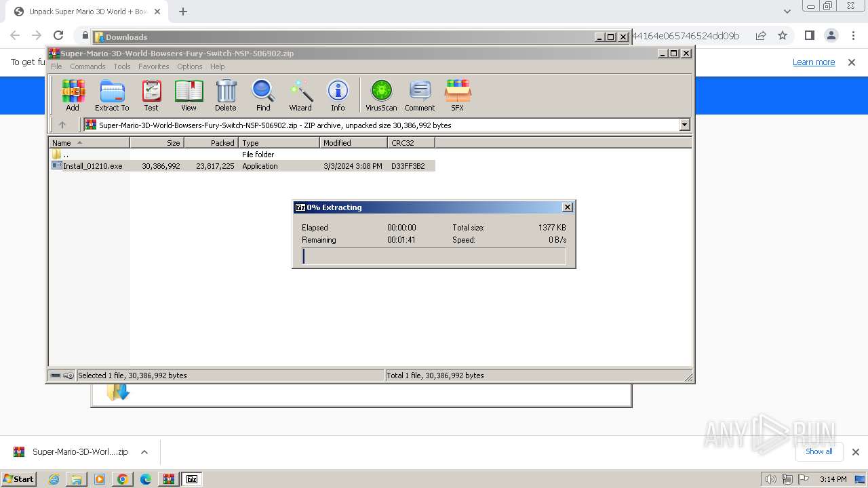Click taskbar volume speaker icon
This screenshot has height=488, width=868.
(x=771, y=479)
